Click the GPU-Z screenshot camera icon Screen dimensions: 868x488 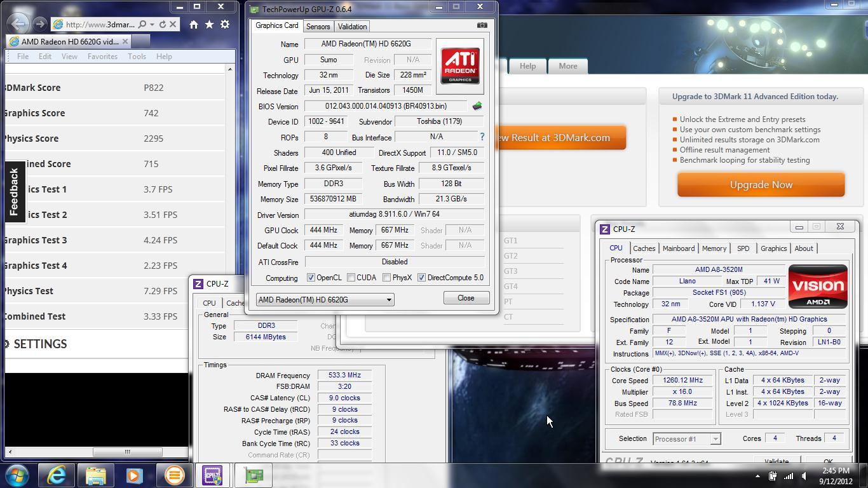point(482,25)
